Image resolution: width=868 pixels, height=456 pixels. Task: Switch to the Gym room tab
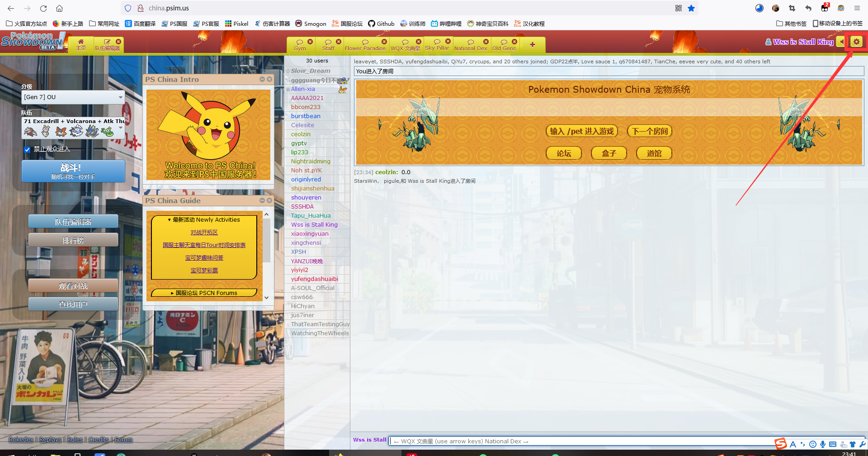(x=300, y=45)
